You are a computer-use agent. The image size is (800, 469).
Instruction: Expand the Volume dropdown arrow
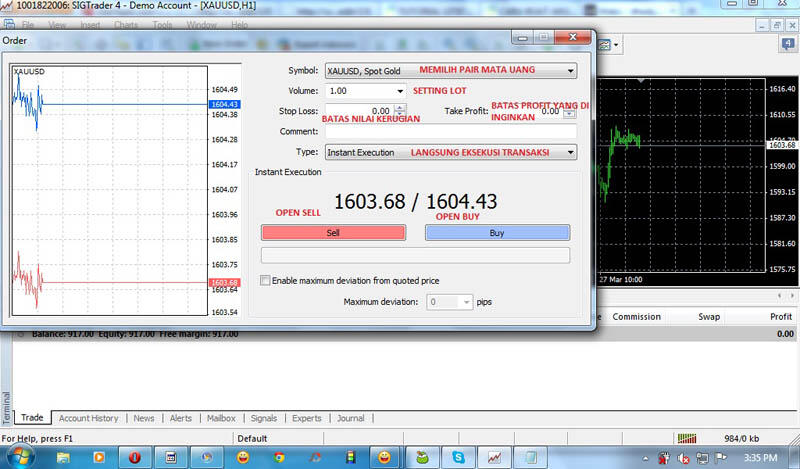click(400, 91)
